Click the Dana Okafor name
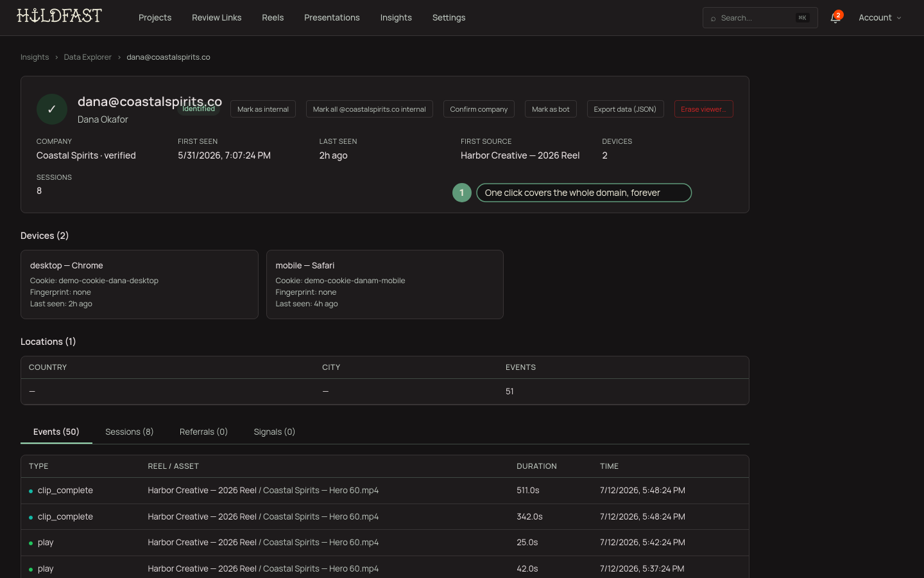 tap(103, 119)
